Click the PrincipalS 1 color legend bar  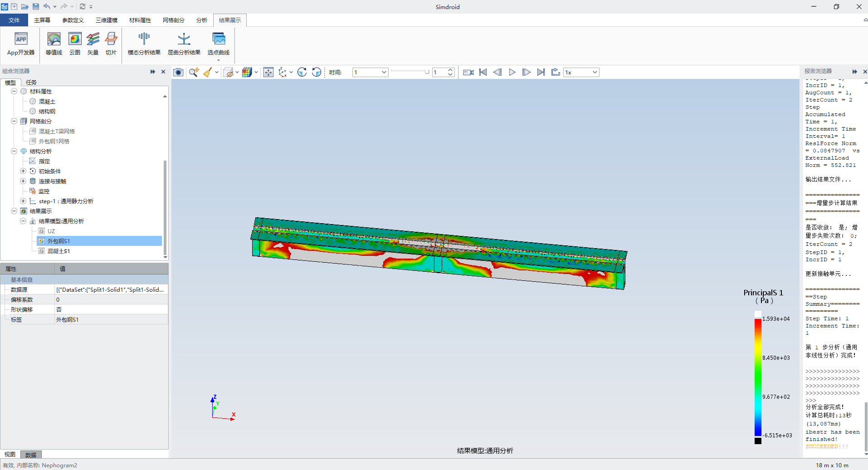(x=758, y=377)
